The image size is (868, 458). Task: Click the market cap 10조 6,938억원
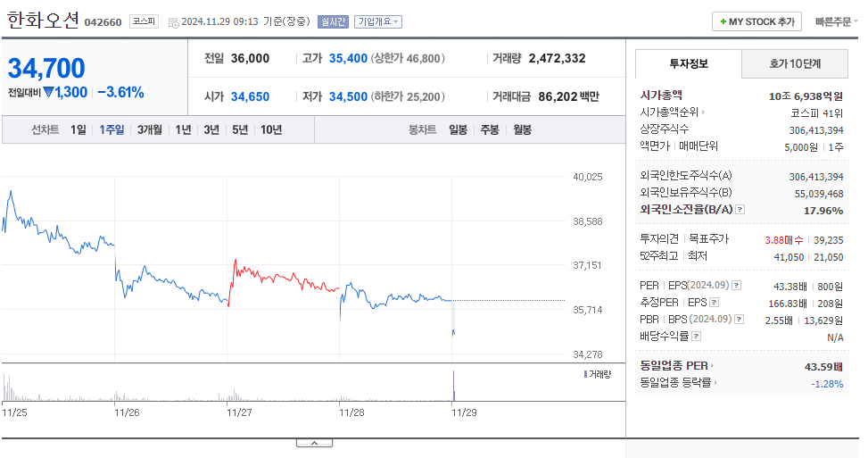(806, 96)
